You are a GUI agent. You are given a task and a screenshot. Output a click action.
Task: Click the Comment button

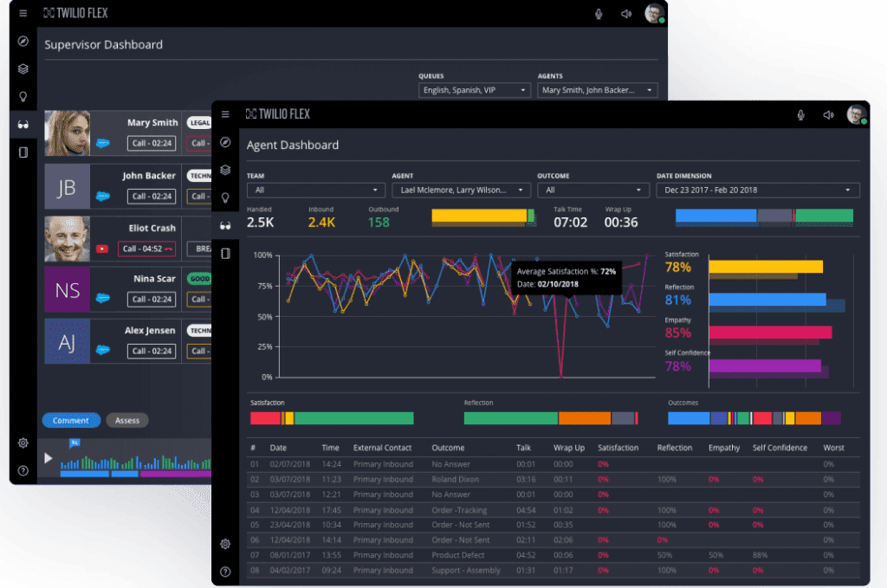point(70,420)
